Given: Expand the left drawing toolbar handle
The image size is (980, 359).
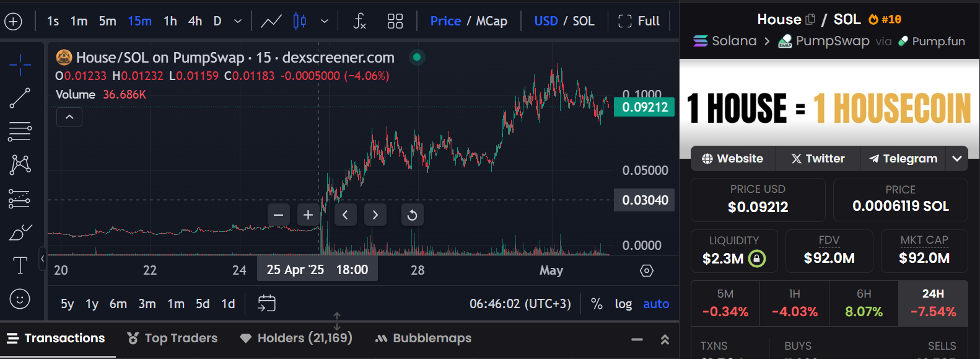Looking at the screenshot, I should (x=42, y=259).
